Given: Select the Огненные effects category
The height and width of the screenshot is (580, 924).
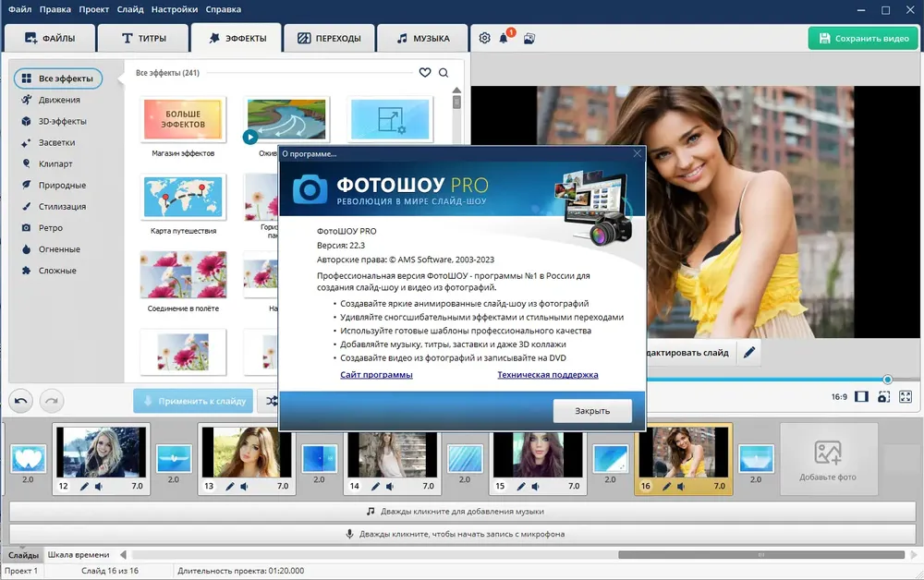Looking at the screenshot, I should (59, 249).
